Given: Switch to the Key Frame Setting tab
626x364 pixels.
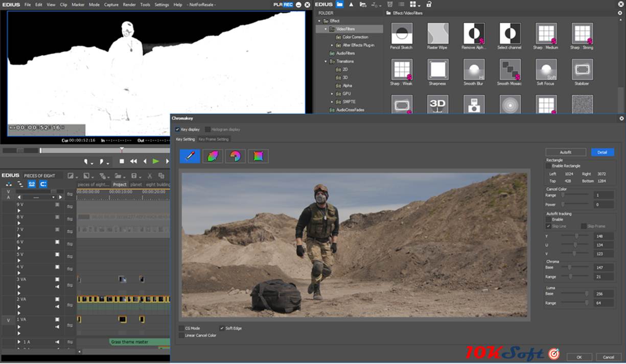Looking at the screenshot, I should pyautogui.click(x=213, y=139).
